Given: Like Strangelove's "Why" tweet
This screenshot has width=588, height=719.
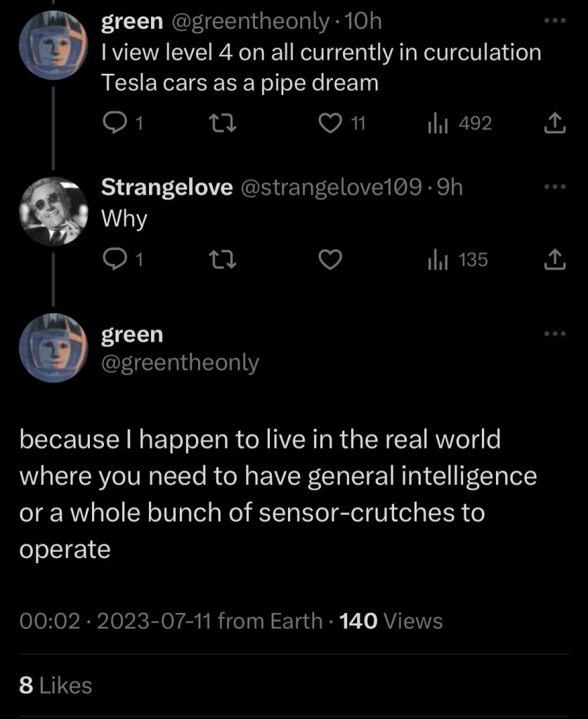Looking at the screenshot, I should click(x=329, y=260).
